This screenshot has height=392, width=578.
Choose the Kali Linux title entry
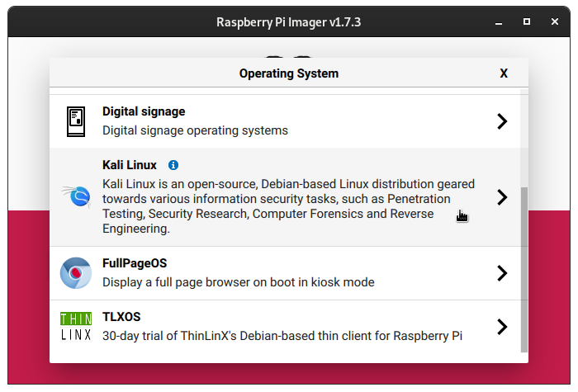pyautogui.click(x=130, y=165)
